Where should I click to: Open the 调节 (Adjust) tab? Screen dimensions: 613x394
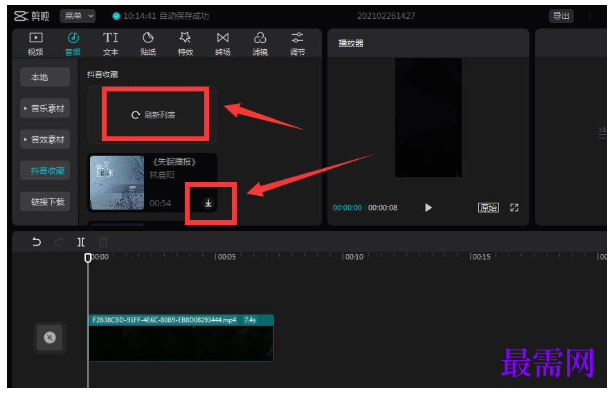click(298, 44)
